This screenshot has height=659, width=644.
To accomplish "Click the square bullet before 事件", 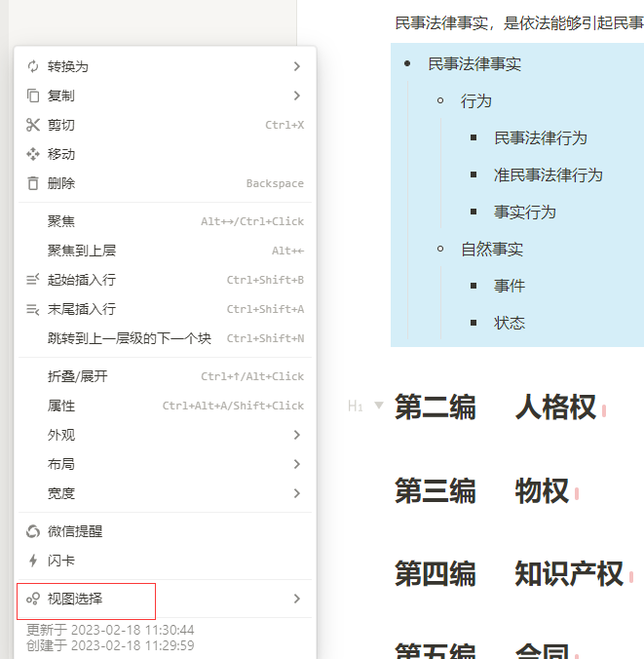I will coord(474,286).
